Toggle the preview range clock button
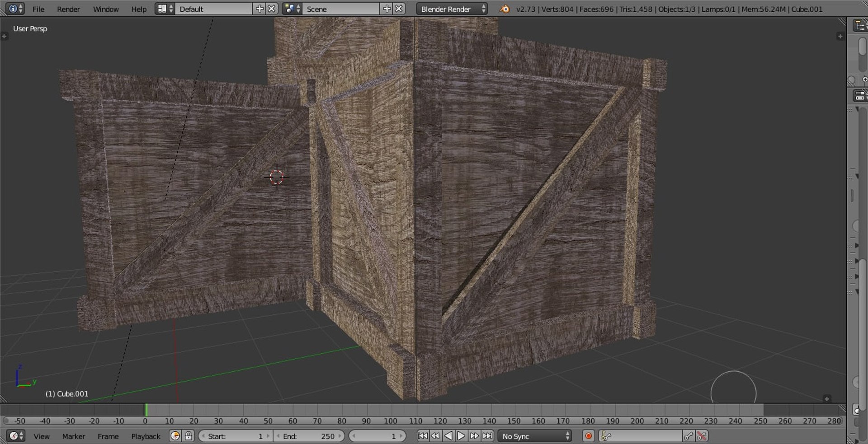Viewport: 868px width, 444px height. click(x=175, y=436)
